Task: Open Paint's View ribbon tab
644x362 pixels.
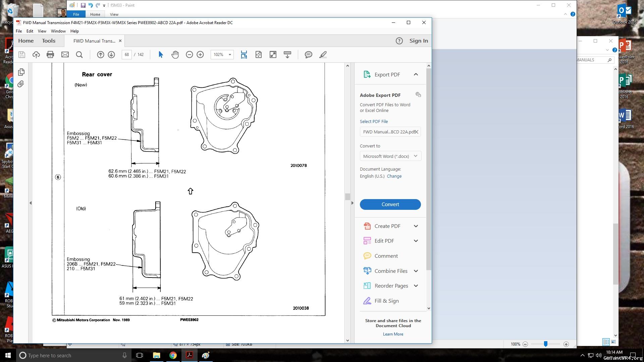Action: [114, 14]
